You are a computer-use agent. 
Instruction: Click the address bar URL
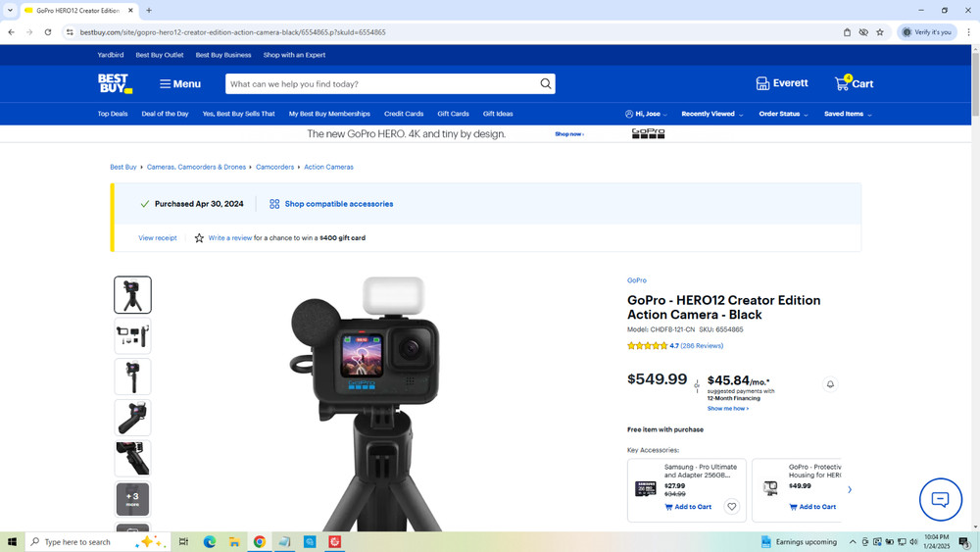[x=232, y=32]
